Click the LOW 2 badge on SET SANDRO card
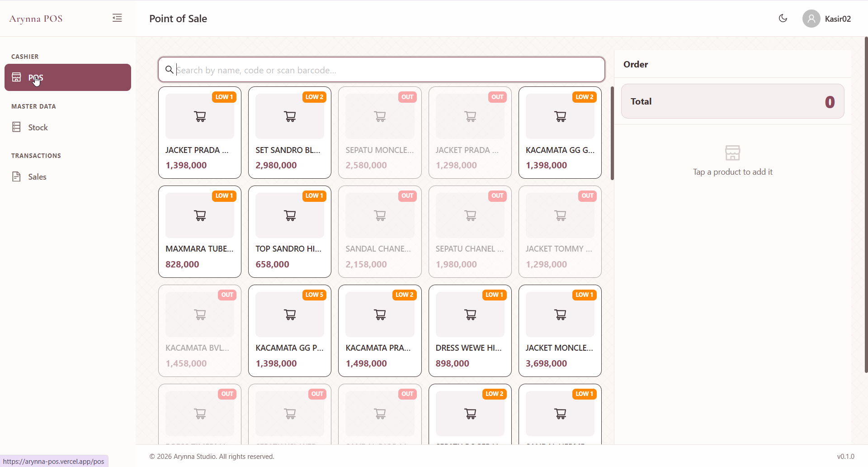This screenshot has width=868, height=467. point(314,97)
